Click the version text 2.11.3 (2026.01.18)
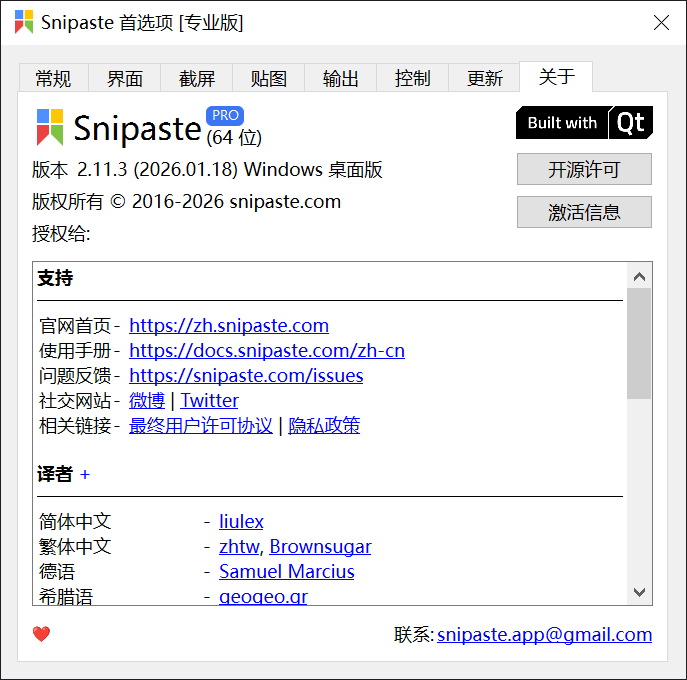 tap(157, 170)
